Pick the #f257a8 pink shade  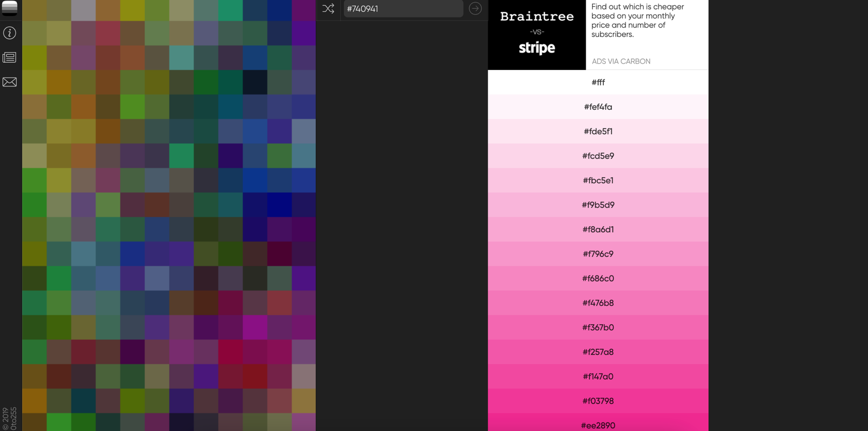coord(598,351)
